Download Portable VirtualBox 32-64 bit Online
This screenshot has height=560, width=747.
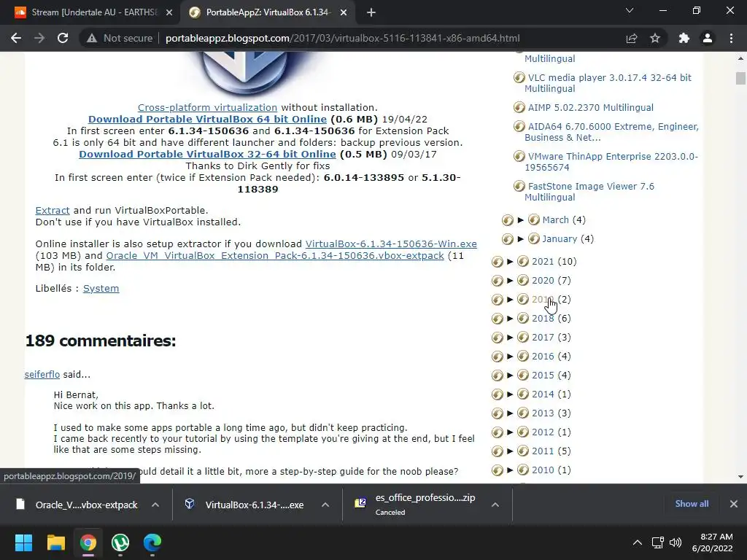[207, 155]
